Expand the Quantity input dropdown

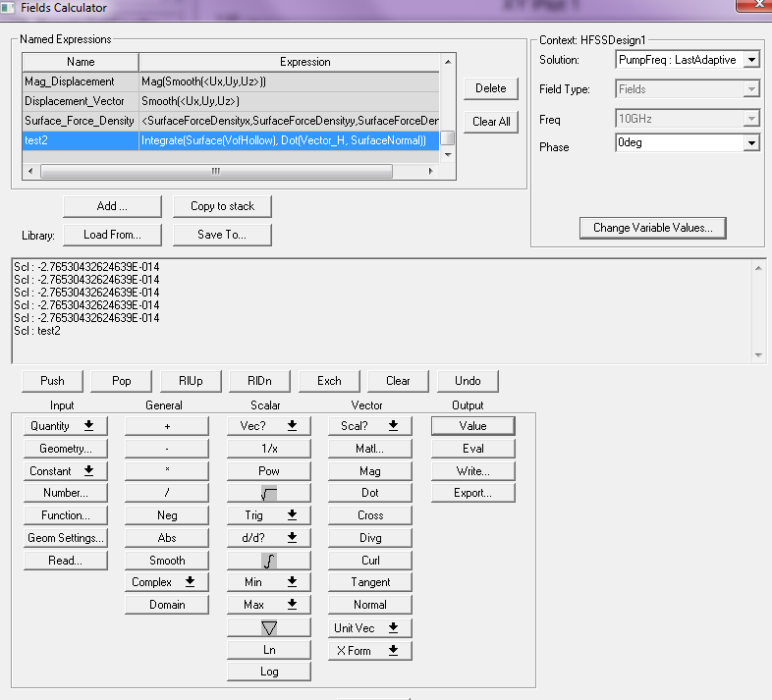67,426
